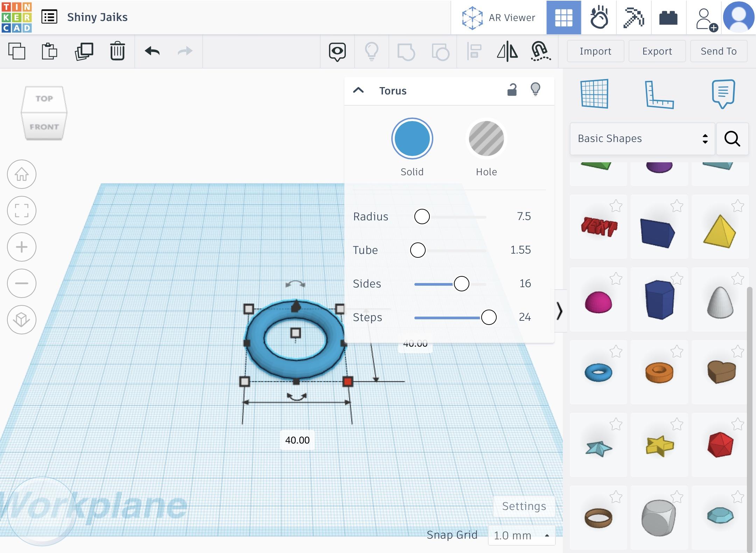Open the Snap Grid 1.0 mm dropdown
This screenshot has width=756, height=553.
[521, 535]
